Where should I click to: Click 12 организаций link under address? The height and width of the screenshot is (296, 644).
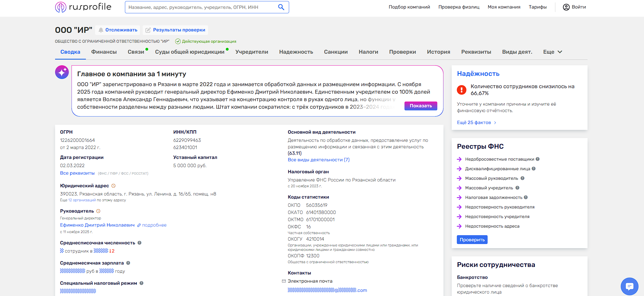point(82,200)
